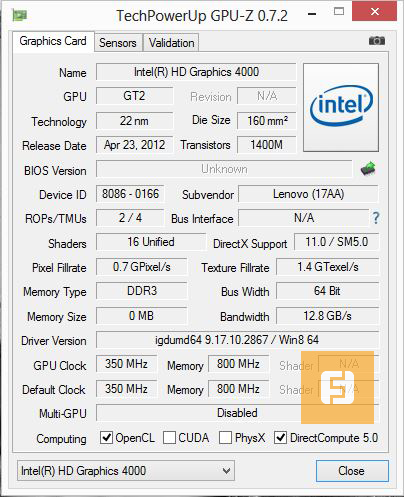Open the GPU selection dropdown arrow

[226, 471]
